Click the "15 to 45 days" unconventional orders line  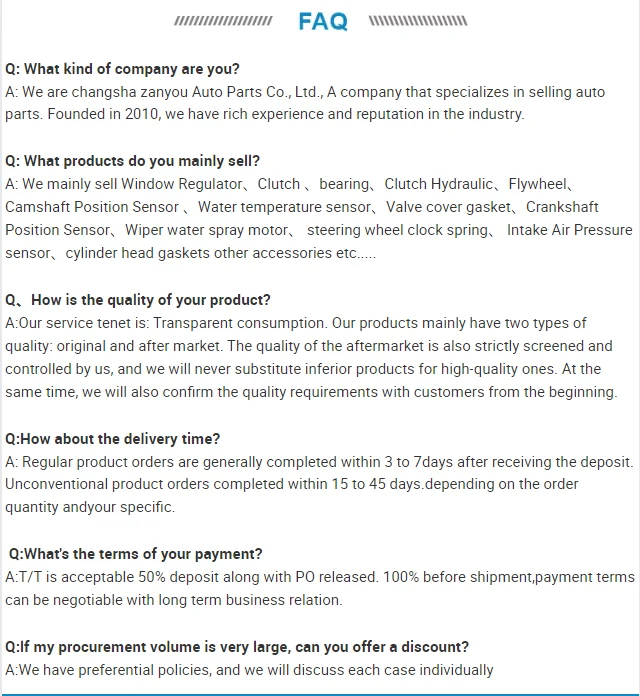[292, 484]
